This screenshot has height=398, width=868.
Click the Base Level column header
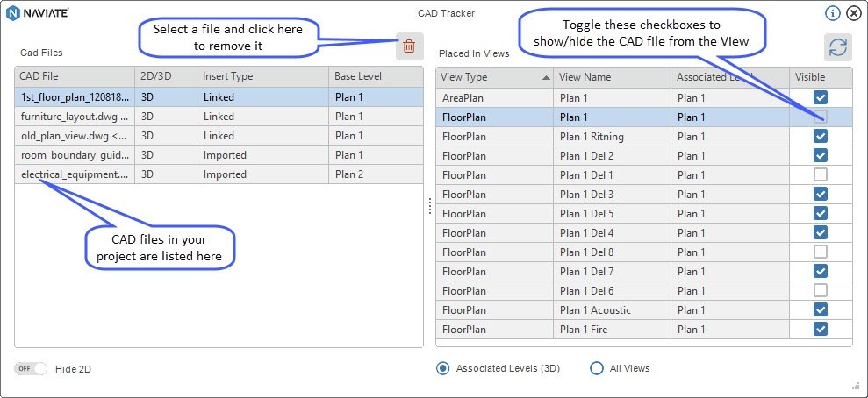click(376, 76)
